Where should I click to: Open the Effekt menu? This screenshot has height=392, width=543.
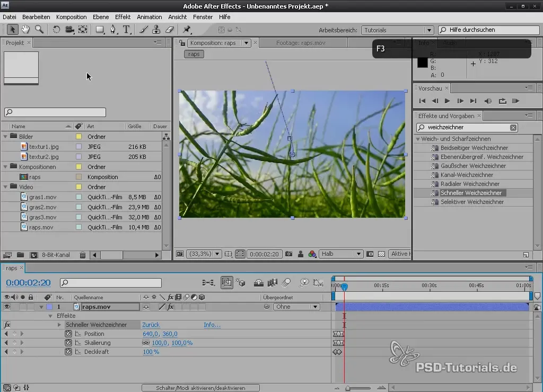pos(122,17)
